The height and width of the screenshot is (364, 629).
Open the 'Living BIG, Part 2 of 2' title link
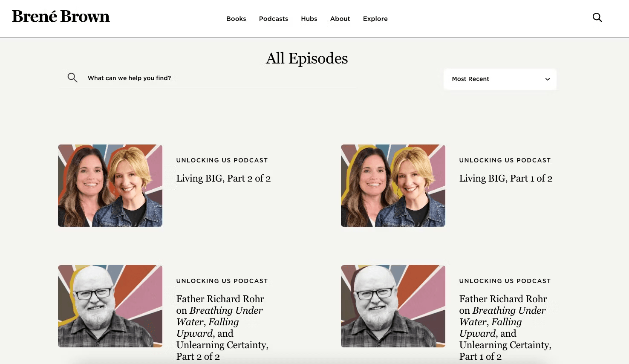224,178
